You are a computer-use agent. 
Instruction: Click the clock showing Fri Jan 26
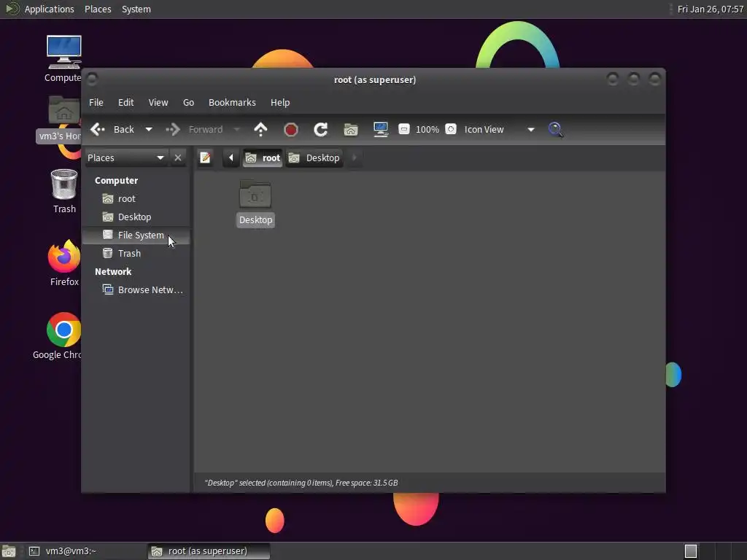click(711, 9)
